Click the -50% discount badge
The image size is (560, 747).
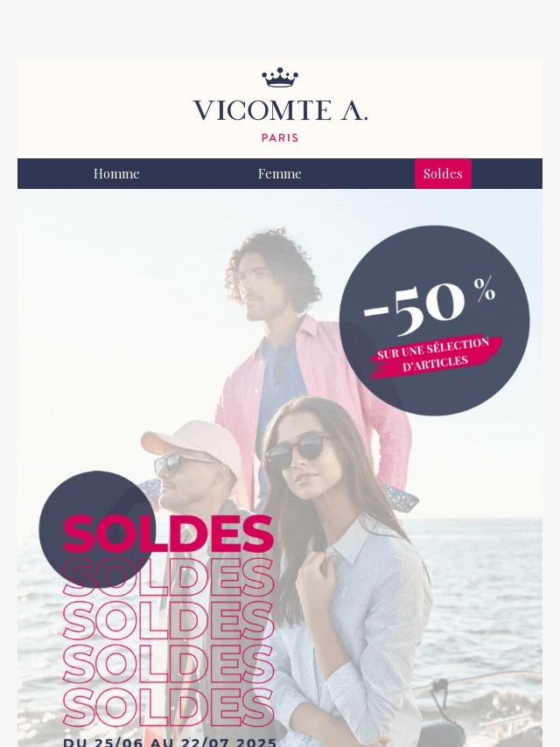click(x=434, y=320)
